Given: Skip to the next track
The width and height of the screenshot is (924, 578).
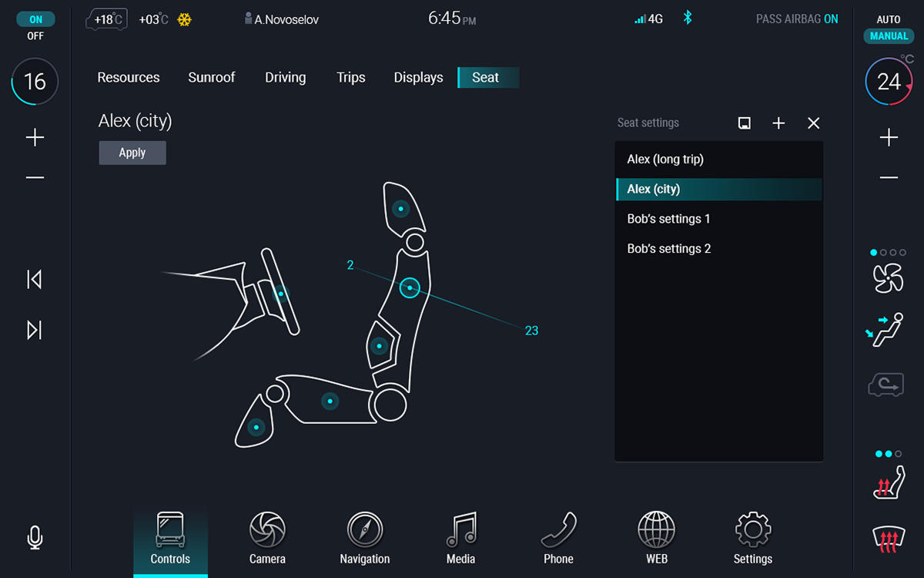Looking at the screenshot, I should (35, 330).
